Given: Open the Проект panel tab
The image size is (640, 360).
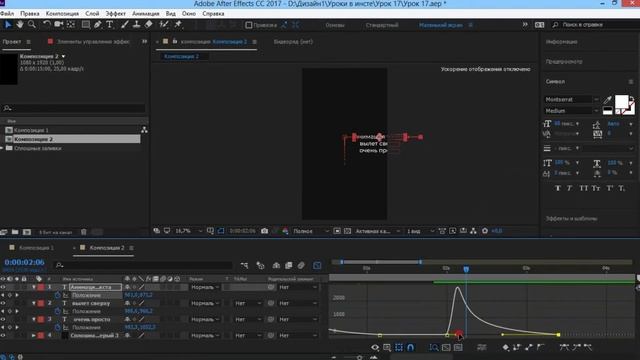Looking at the screenshot, I should [12, 42].
